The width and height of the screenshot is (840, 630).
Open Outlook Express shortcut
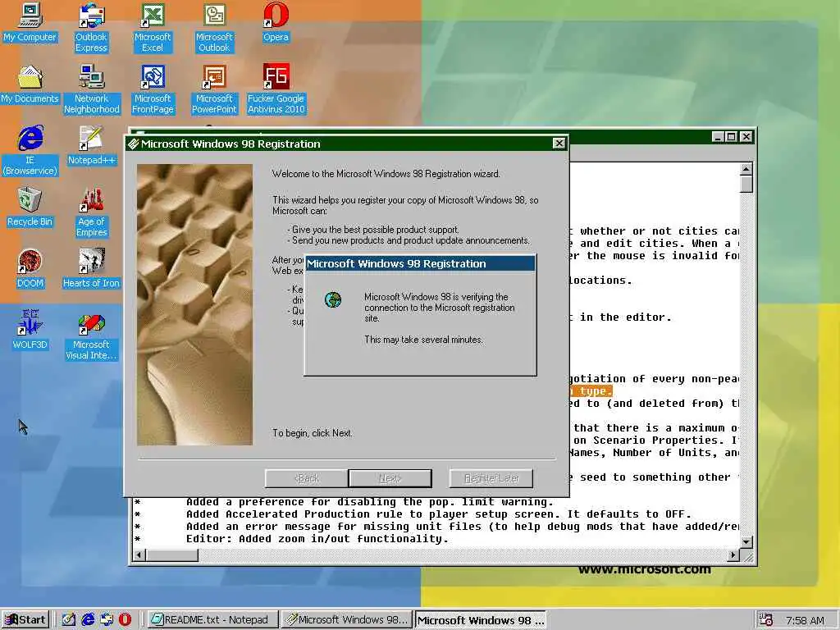91,28
